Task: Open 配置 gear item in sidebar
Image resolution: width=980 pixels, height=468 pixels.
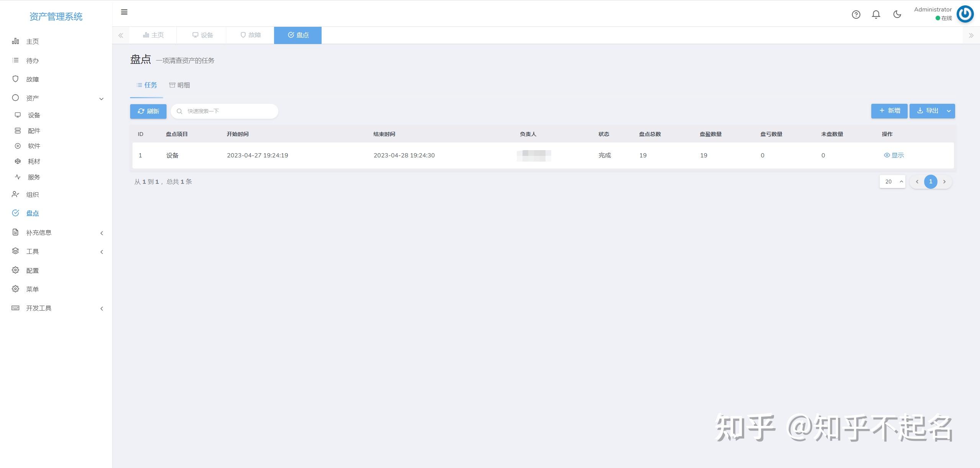Action: click(32, 271)
